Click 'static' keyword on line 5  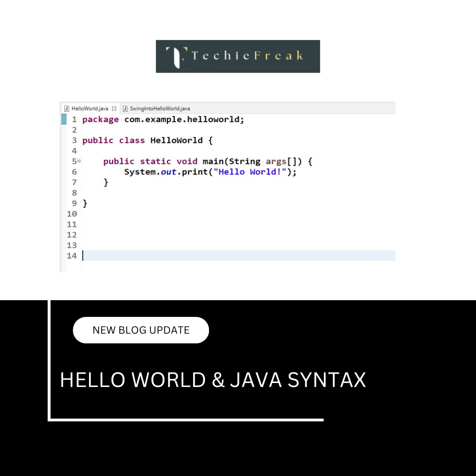coord(156,161)
